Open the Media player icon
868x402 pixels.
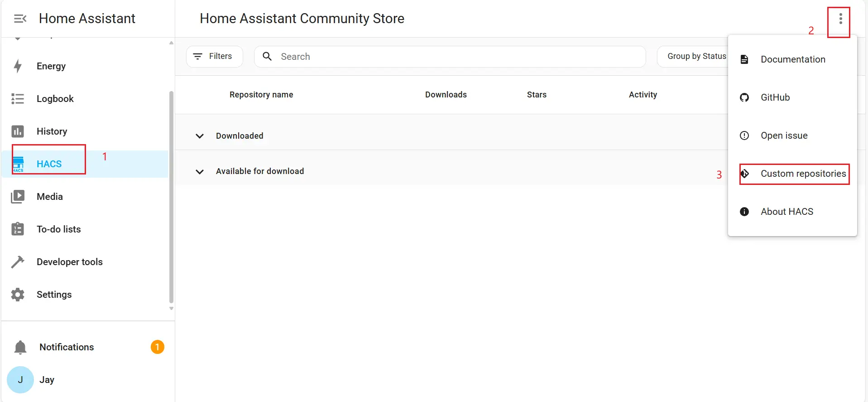click(18, 197)
